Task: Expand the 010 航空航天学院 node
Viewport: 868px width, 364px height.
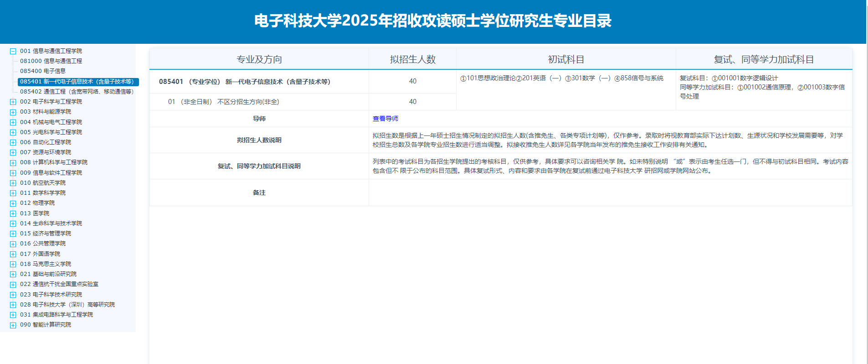Action: pyautogui.click(x=13, y=183)
